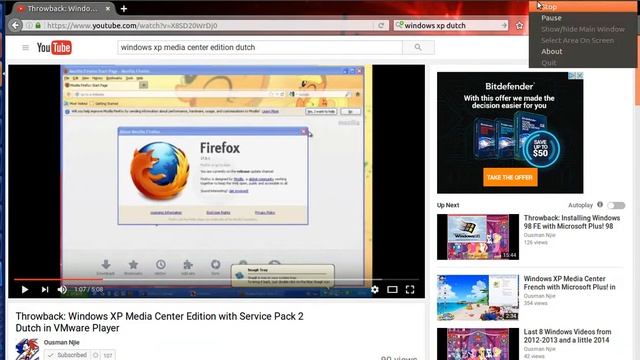Click the browser back arrow button
The image size is (640, 360).
(15, 25)
